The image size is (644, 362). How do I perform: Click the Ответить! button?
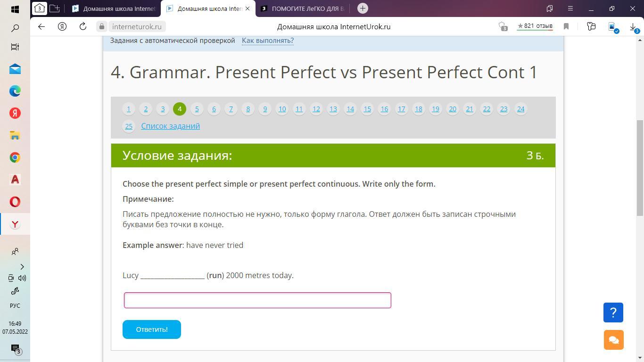(152, 329)
